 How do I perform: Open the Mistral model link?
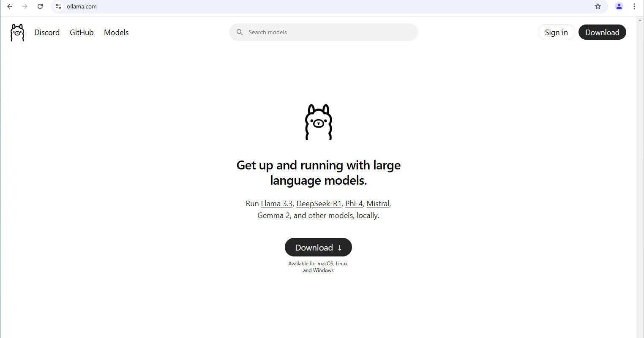tap(378, 204)
